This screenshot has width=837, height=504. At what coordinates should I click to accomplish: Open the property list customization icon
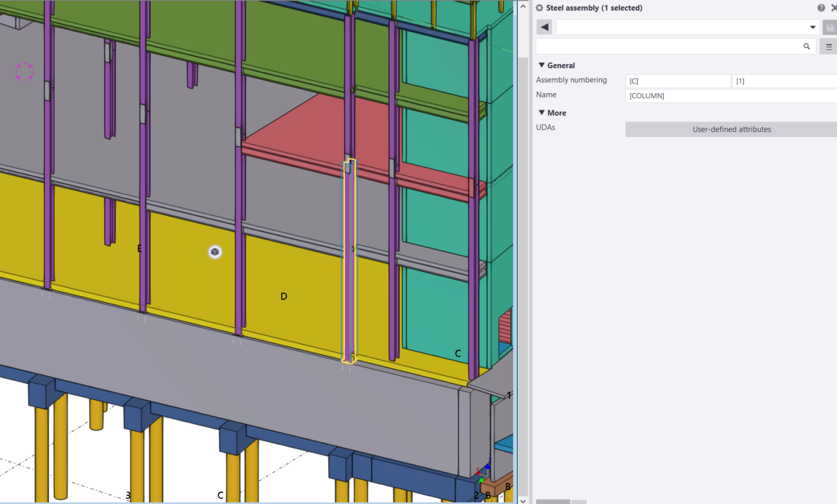828,46
